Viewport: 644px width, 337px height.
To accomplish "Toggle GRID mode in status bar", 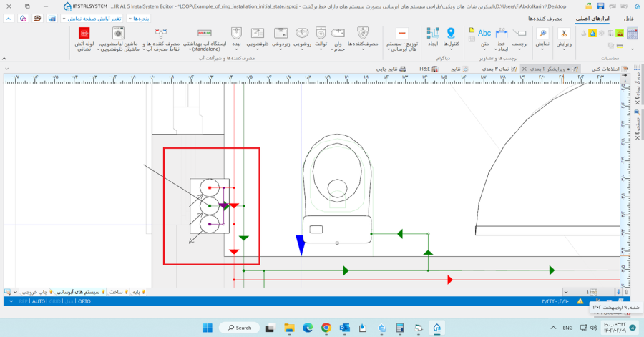I will pyautogui.click(x=54, y=301).
